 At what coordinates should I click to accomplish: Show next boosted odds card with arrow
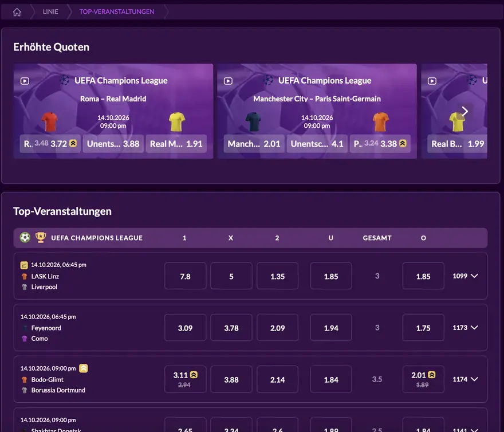click(x=465, y=111)
